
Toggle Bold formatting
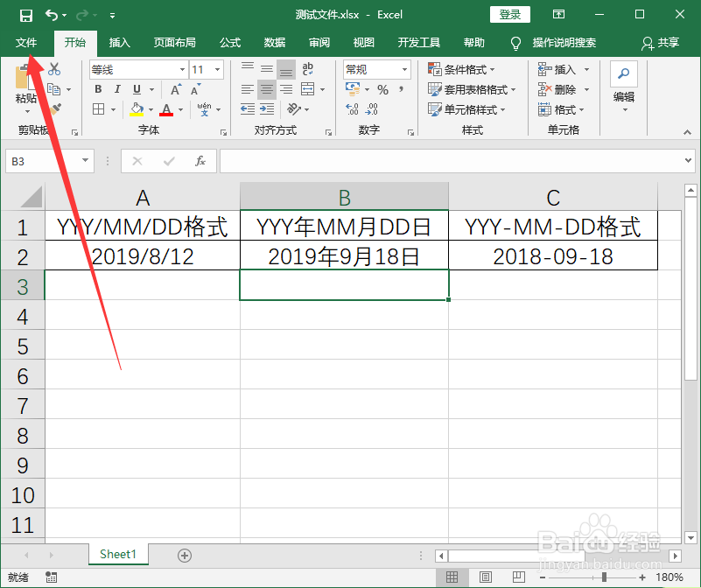click(98, 89)
